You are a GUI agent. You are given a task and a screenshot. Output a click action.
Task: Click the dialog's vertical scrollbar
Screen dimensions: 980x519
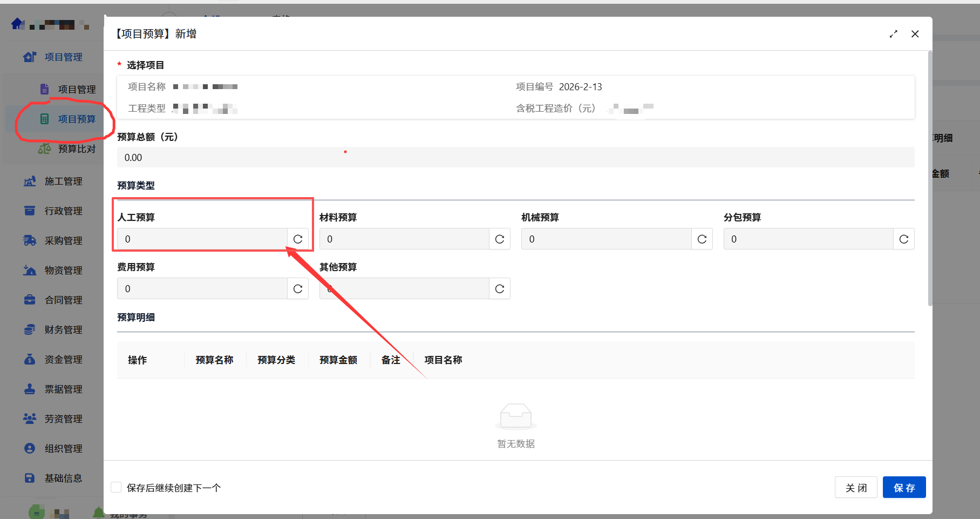tap(930, 178)
